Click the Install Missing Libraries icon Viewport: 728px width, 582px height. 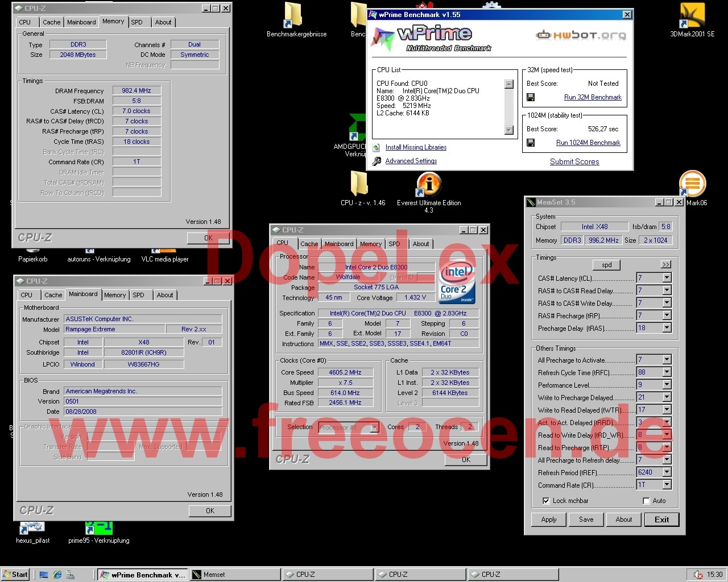point(377,148)
